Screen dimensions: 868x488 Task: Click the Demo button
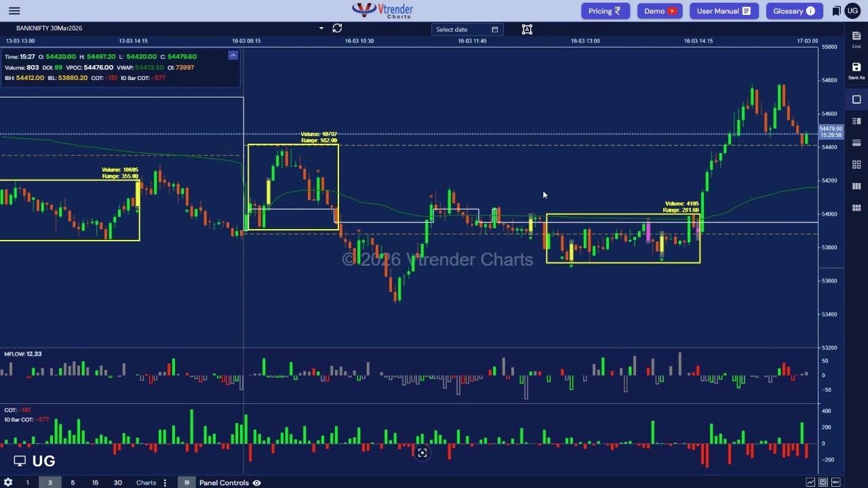pos(660,11)
